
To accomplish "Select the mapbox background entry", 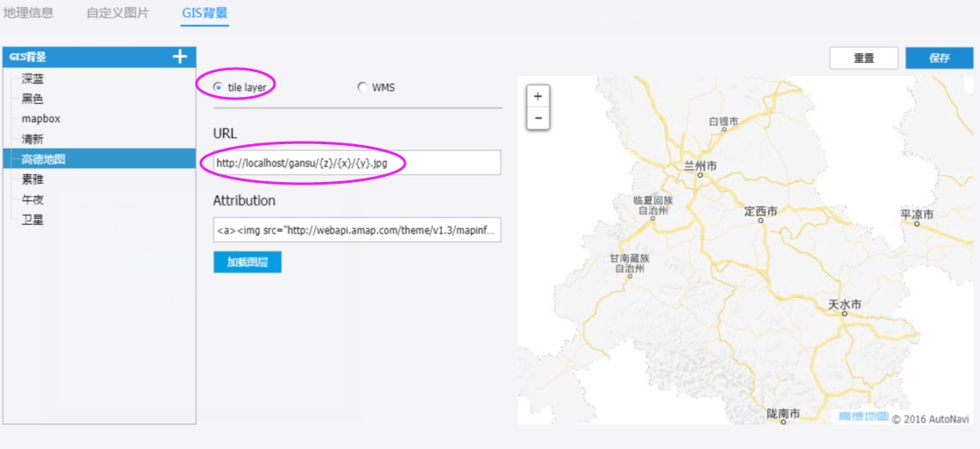I will 41,118.
